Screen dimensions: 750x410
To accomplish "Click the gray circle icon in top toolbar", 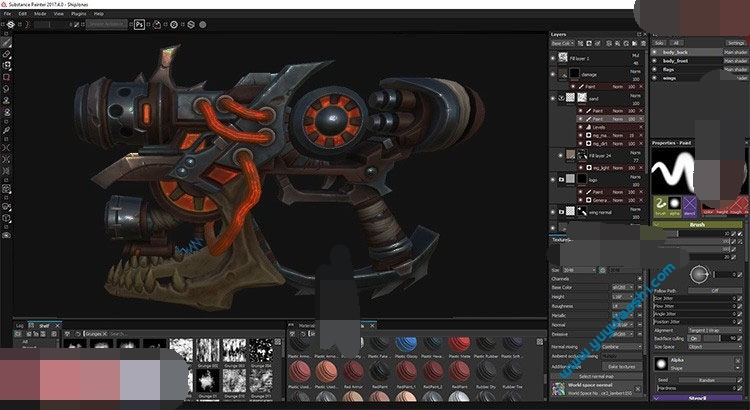I will tap(203, 24).
